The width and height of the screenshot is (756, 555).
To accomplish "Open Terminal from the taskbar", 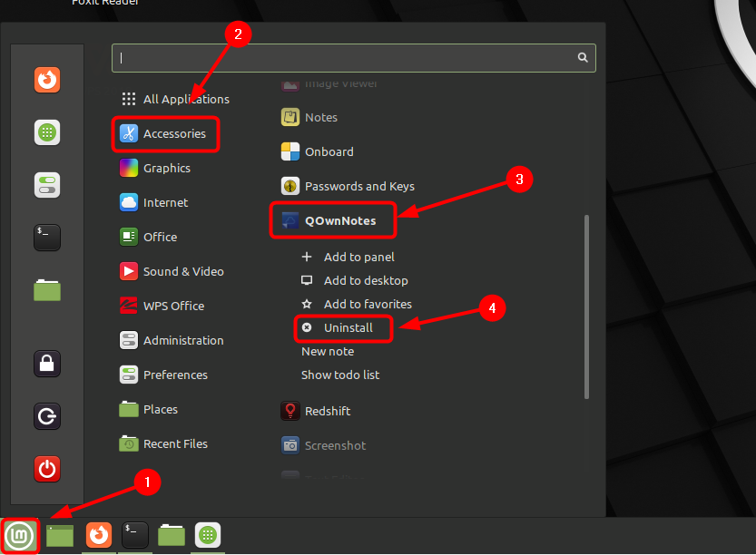I will [x=135, y=535].
